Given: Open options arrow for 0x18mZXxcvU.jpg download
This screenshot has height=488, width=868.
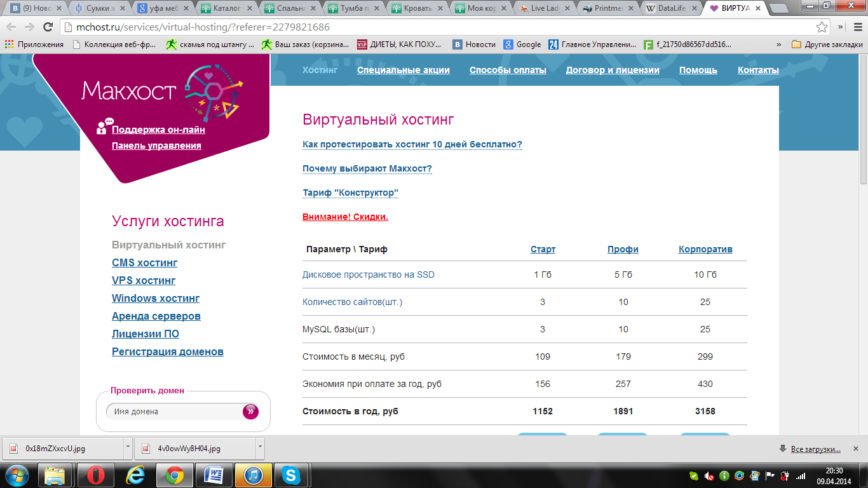Looking at the screenshot, I should (x=128, y=448).
